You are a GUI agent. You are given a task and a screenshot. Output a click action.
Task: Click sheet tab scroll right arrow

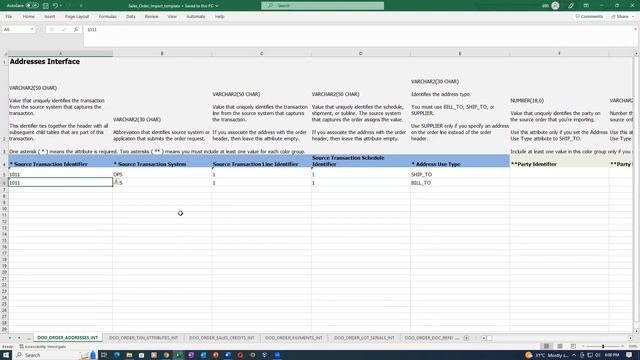coord(19,338)
